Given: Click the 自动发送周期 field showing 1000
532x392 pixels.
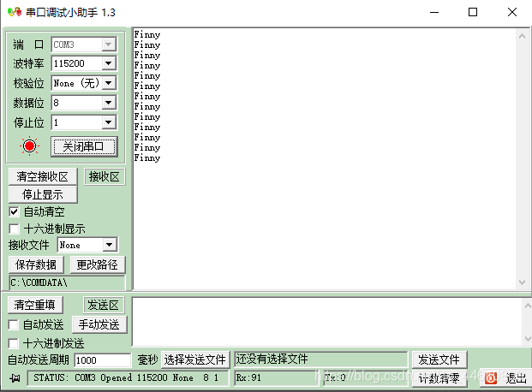Looking at the screenshot, I should (x=103, y=360).
